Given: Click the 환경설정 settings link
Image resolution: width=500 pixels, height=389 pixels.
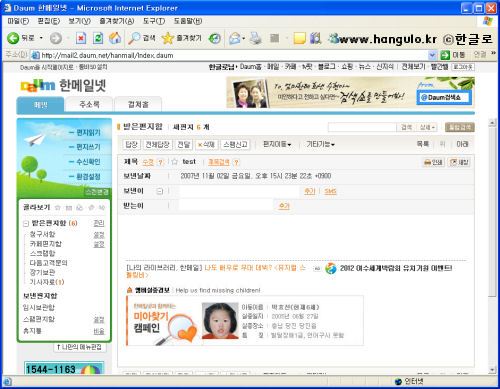Looking at the screenshot, I should 88,176.
